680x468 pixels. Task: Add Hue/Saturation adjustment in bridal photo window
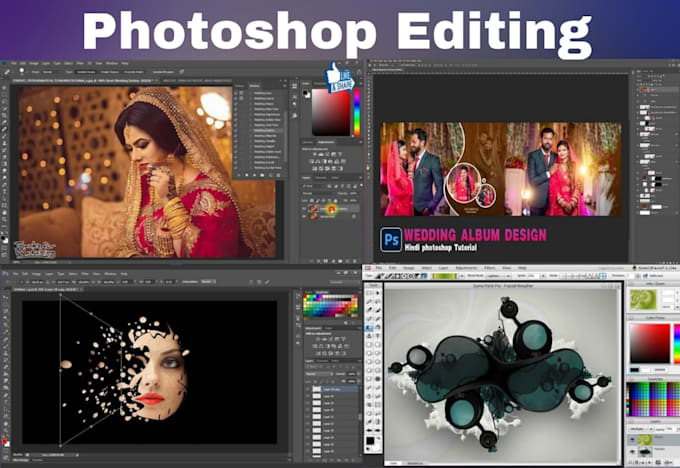[312, 161]
